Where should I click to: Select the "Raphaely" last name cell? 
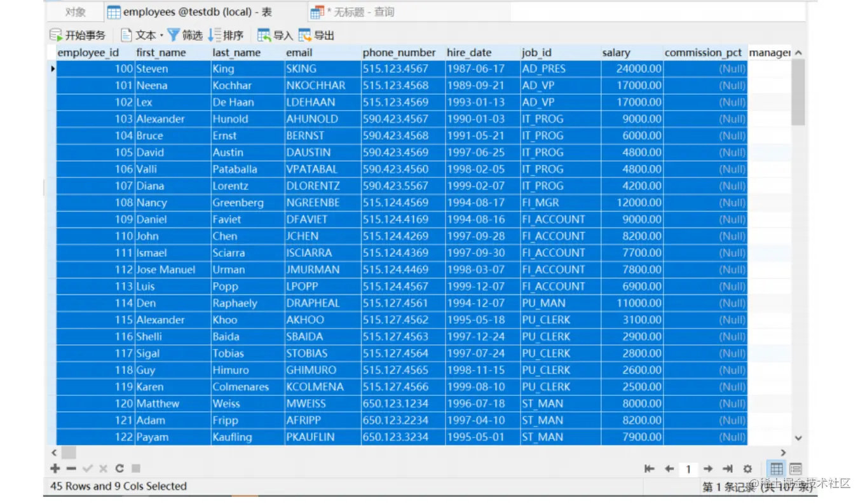[x=248, y=303]
